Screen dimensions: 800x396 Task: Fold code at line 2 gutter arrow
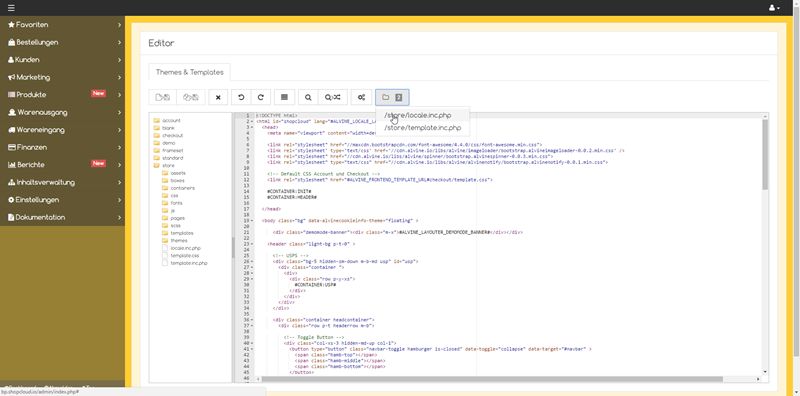(x=253, y=121)
